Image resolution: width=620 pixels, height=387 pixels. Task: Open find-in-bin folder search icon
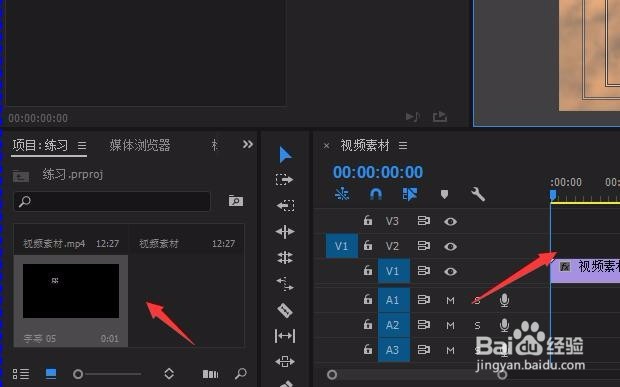[x=236, y=201]
